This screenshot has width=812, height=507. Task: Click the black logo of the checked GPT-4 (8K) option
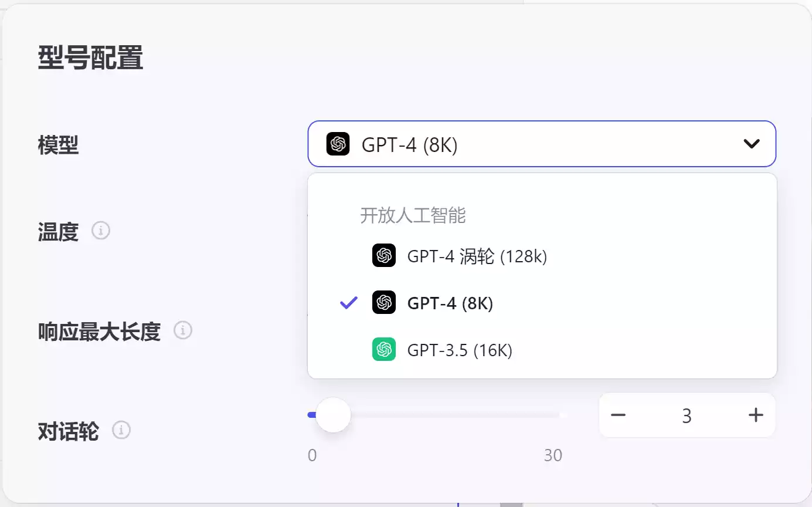pyautogui.click(x=384, y=303)
